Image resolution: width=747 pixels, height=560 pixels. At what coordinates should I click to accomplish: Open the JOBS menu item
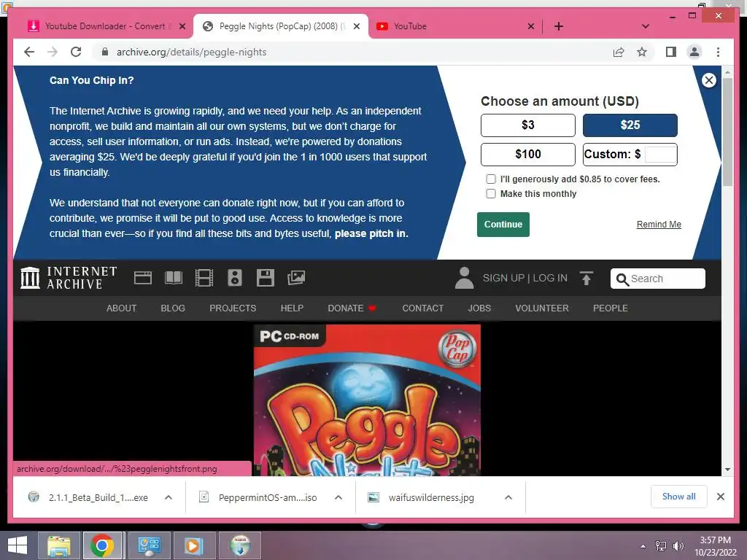coord(479,308)
